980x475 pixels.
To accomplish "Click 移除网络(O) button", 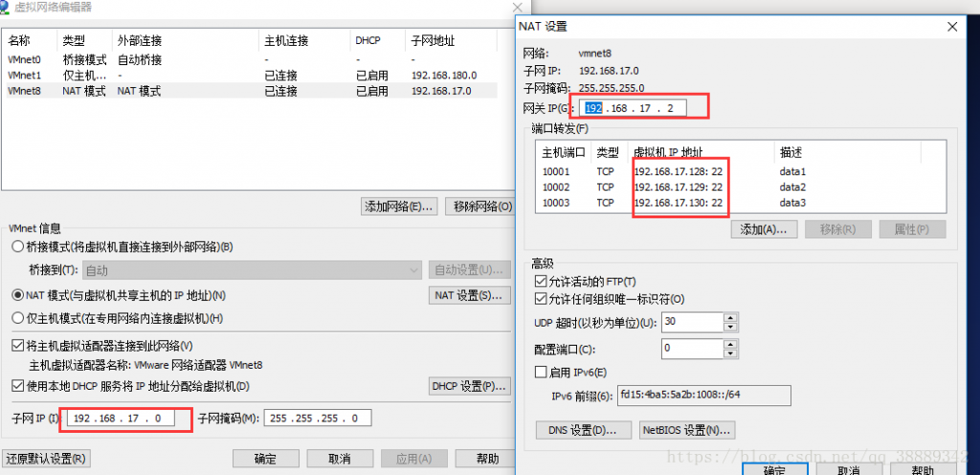I will (x=480, y=207).
